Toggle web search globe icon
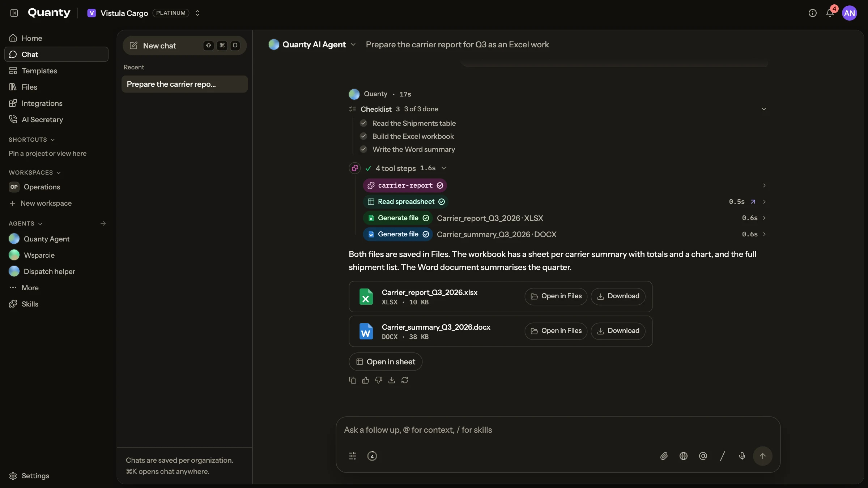The height and width of the screenshot is (488, 868). [684, 456]
